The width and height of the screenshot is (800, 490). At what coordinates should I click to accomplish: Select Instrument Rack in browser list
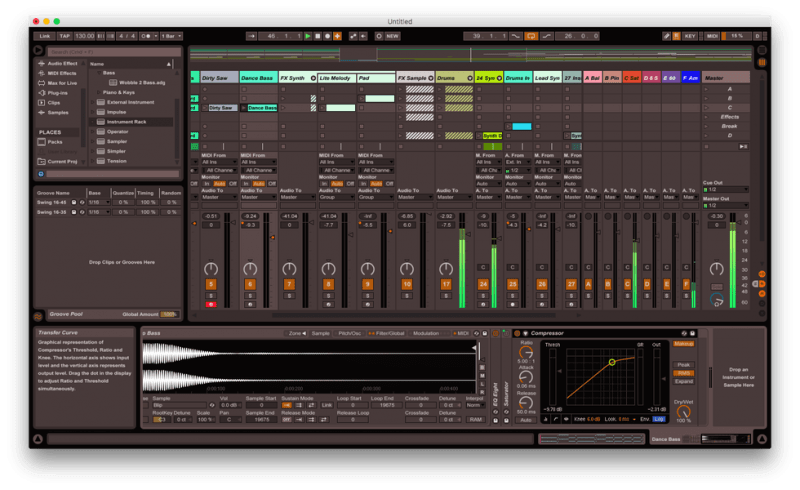click(129, 122)
